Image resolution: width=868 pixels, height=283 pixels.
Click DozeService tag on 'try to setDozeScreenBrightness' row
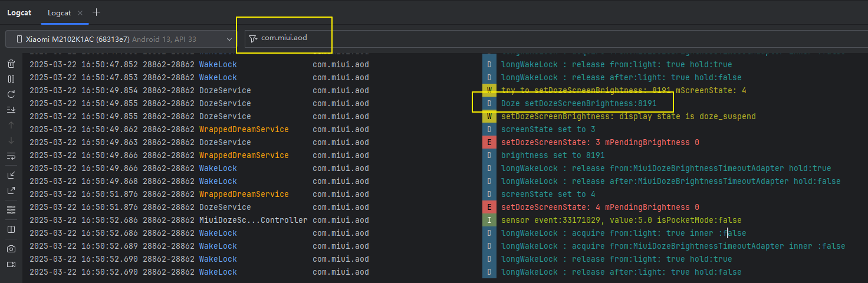(x=225, y=90)
